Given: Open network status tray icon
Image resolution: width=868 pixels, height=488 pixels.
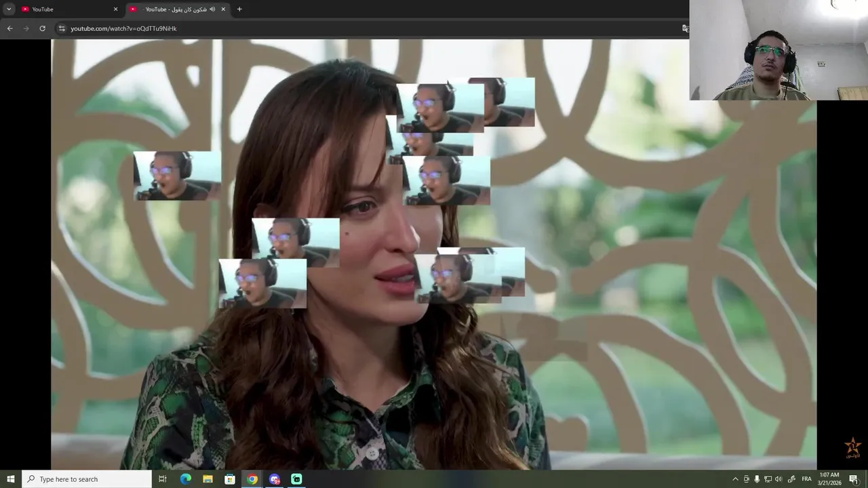Looking at the screenshot, I should (x=768, y=479).
